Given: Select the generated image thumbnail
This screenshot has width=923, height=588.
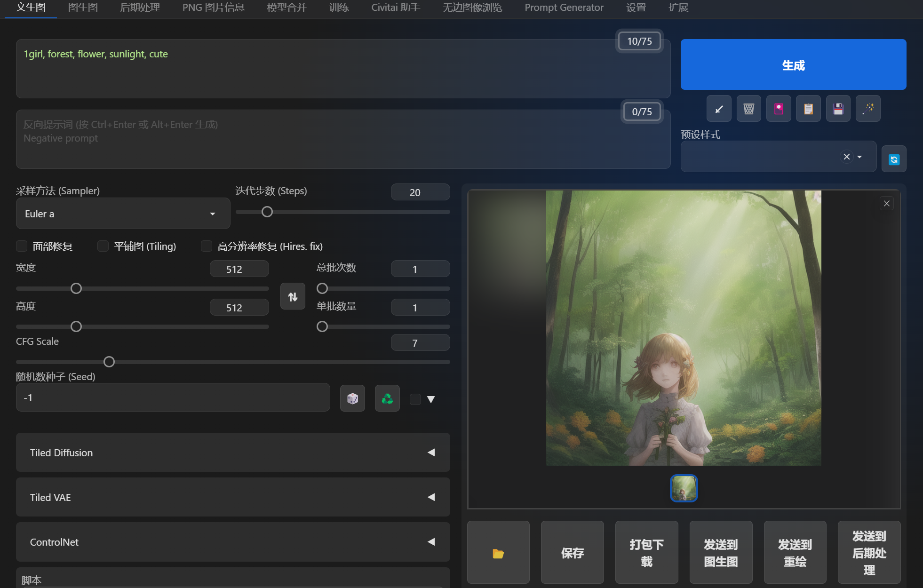Looking at the screenshot, I should tap(684, 488).
